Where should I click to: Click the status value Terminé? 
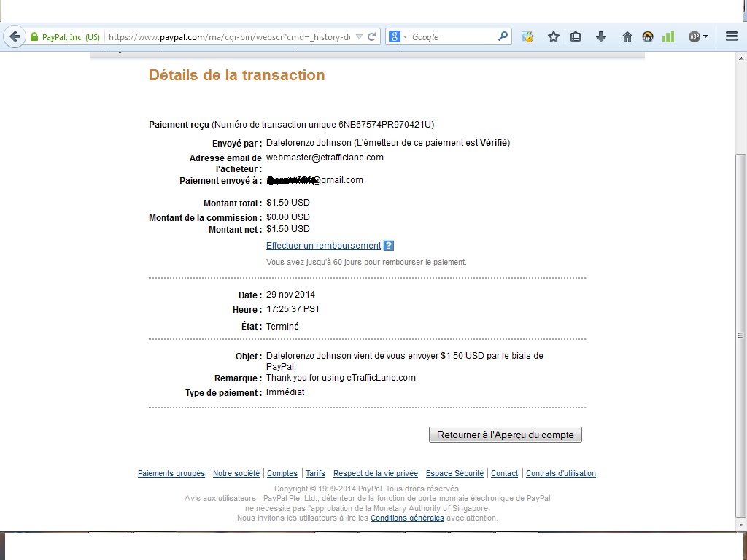click(282, 327)
